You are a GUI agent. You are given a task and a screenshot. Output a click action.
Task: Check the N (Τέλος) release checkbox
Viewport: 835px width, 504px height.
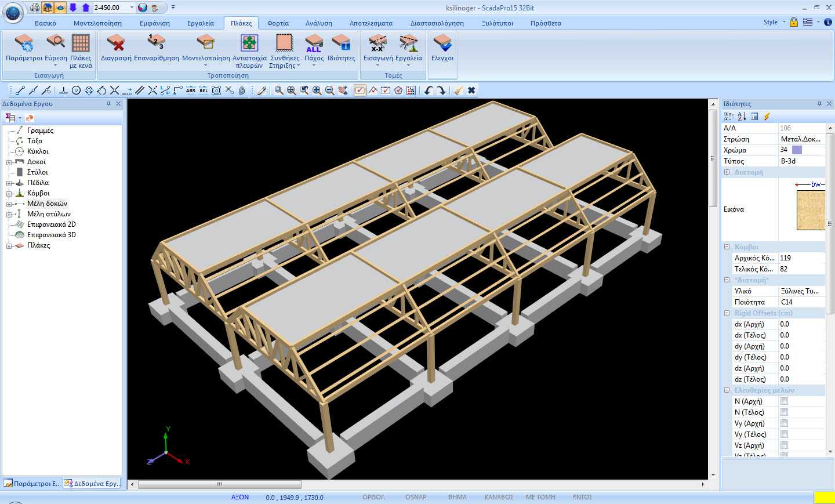[784, 412]
